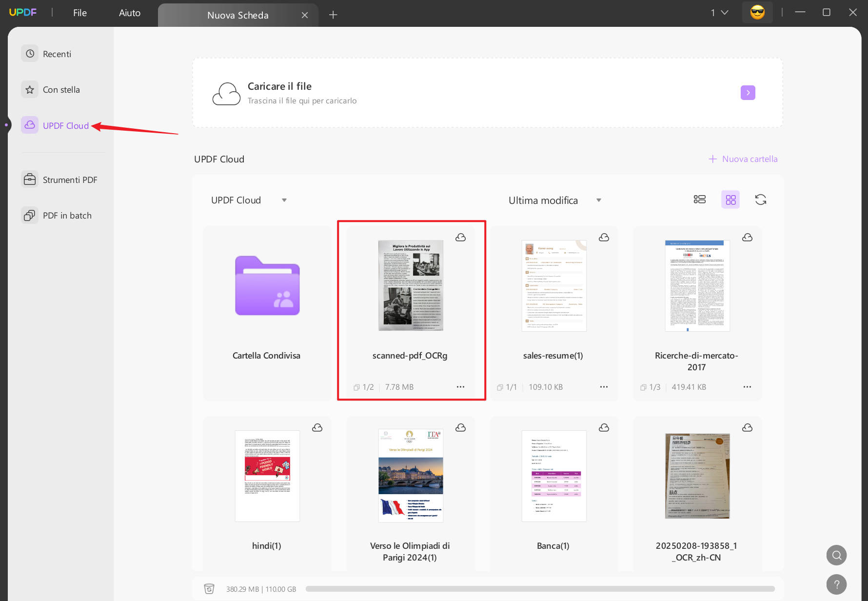
Task: Click the purple arrow upload button
Action: [x=748, y=93]
